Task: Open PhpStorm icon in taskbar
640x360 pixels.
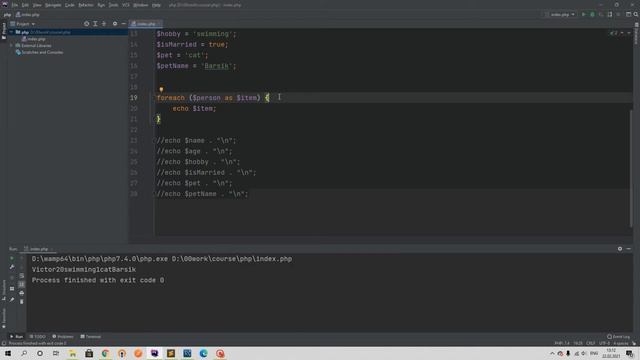Action: [x=155, y=353]
